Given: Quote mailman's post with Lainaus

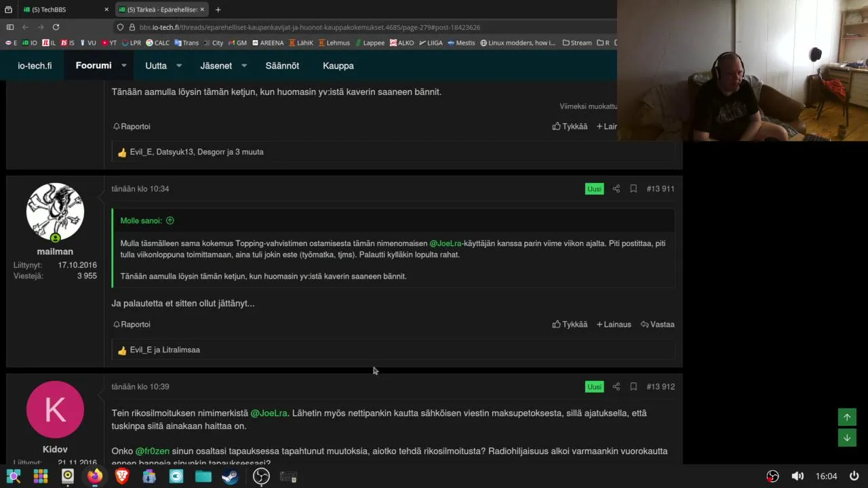Looking at the screenshot, I should 614,324.
